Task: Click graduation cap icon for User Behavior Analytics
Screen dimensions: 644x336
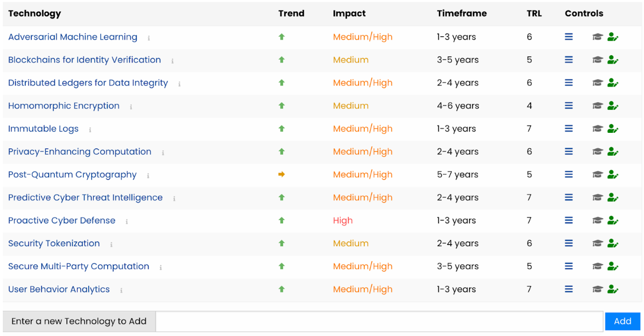Action: [597, 289]
